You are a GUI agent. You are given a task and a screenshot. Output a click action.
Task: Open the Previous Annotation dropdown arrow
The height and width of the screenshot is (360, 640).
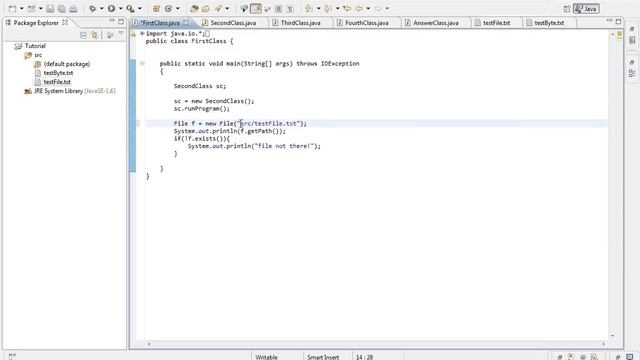point(338,9)
